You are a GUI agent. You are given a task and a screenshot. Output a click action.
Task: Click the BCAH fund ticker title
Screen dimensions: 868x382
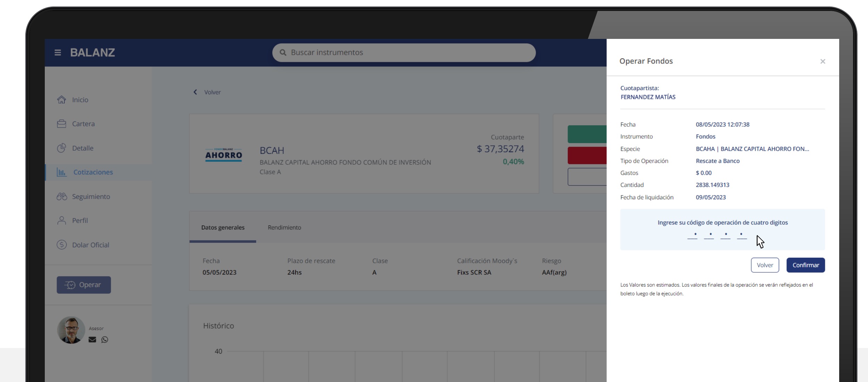(272, 150)
